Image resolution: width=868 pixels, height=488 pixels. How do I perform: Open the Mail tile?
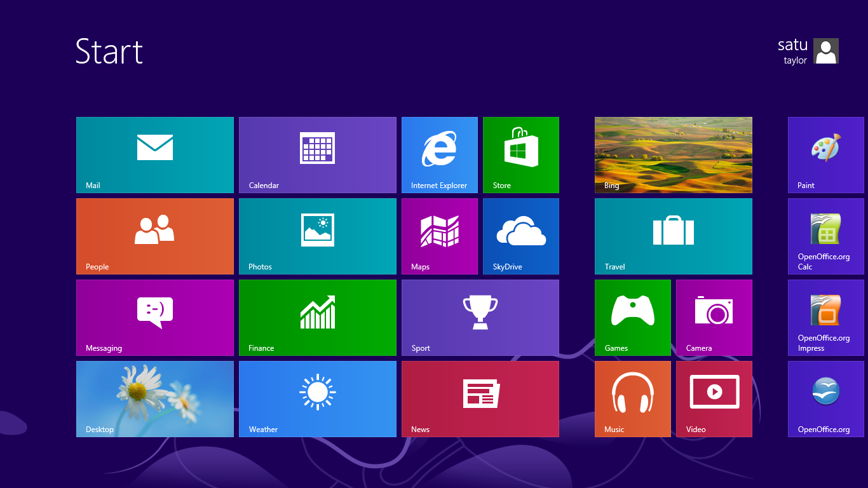tap(155, 155)
